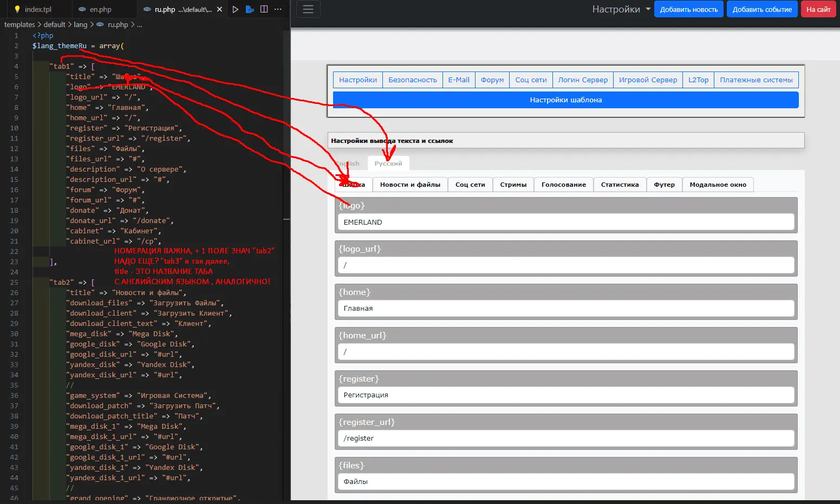Open the Форум settings tab
This screenshot has width=840, height=504.
(492, 80)
